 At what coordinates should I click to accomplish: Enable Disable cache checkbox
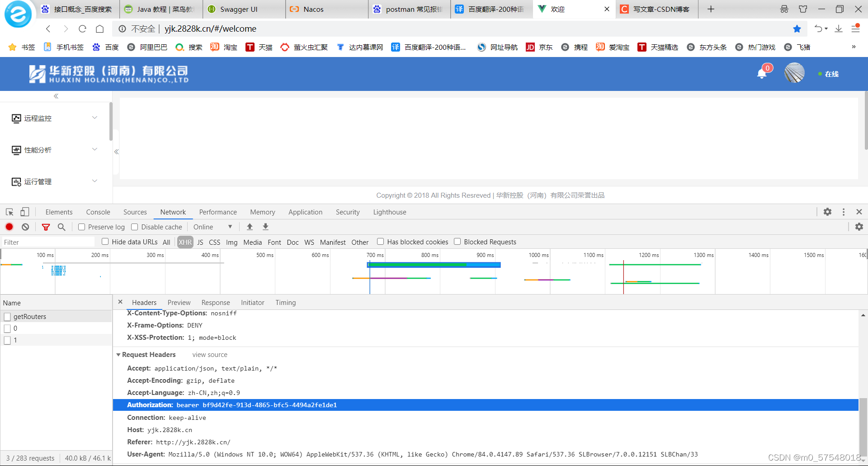pyautogui.click(x=134, y=227)
